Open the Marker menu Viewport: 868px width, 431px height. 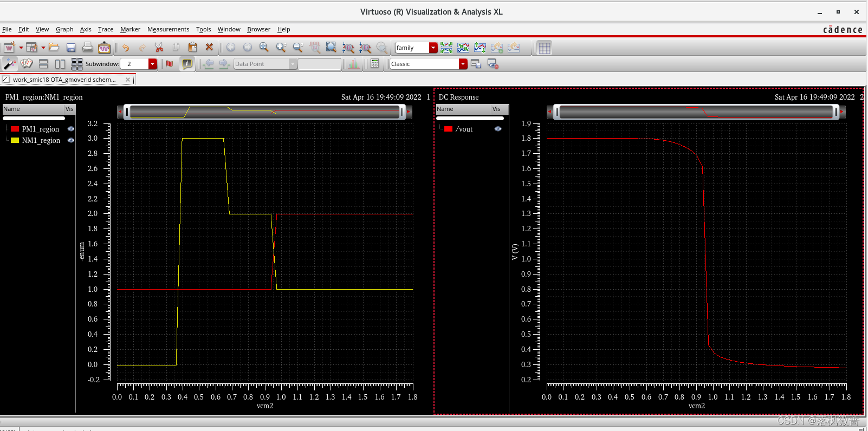click(x=130, y=29)
